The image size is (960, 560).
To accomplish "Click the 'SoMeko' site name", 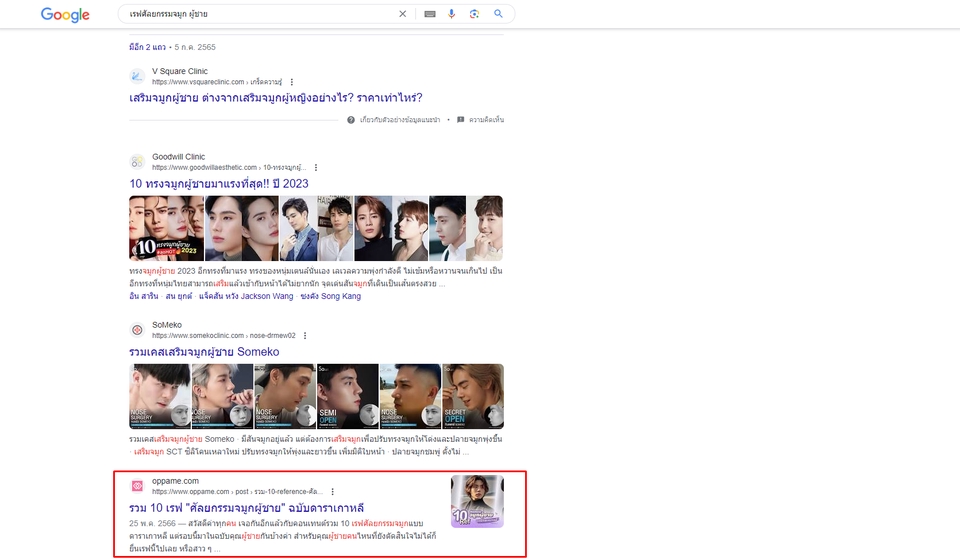I will [167, 325].
